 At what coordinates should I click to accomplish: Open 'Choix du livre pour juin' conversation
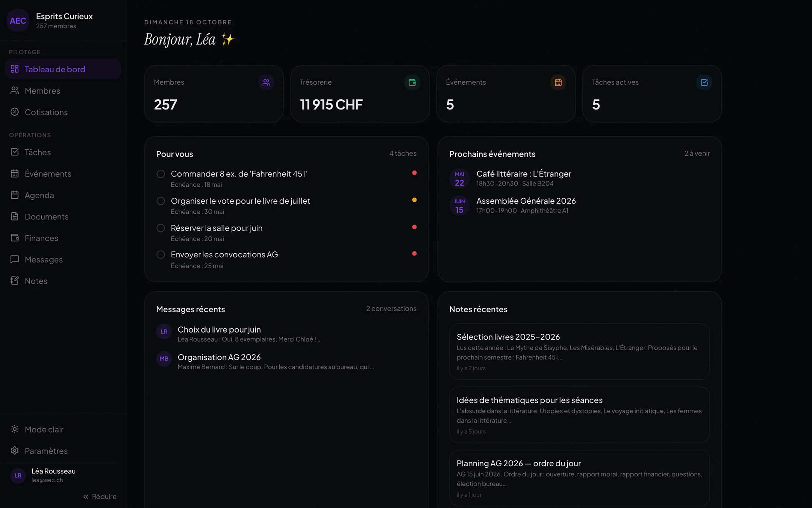pos(286,334)
